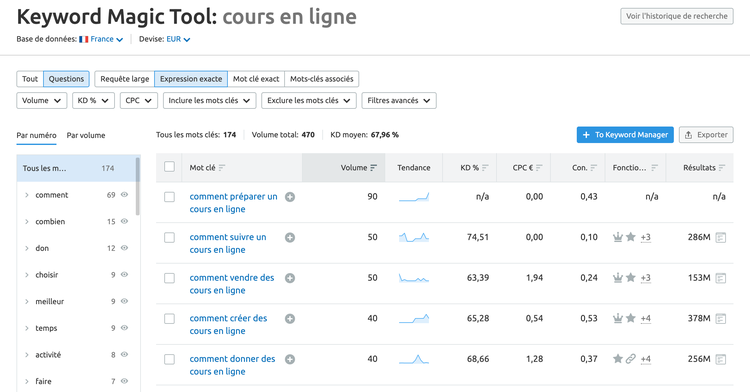Change currency EUR dropdown
The width and height of the screenshot is (750, 392).
(x=178, y=39)
